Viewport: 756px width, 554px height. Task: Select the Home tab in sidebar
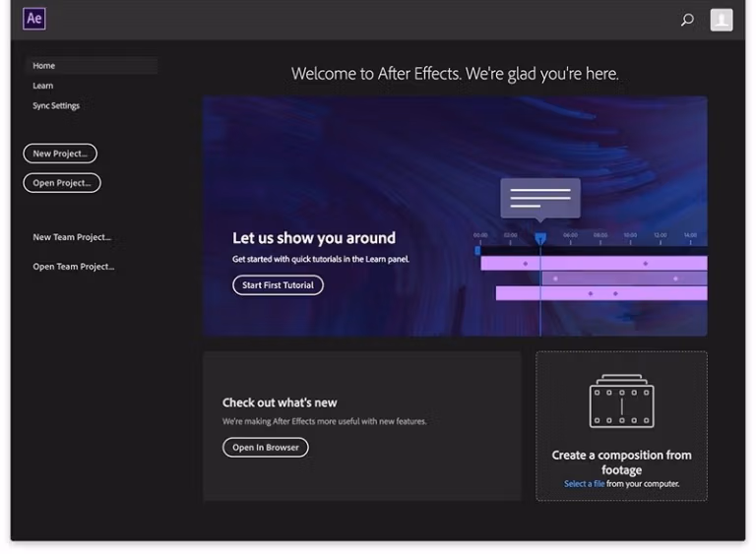(x=92, y=66)
